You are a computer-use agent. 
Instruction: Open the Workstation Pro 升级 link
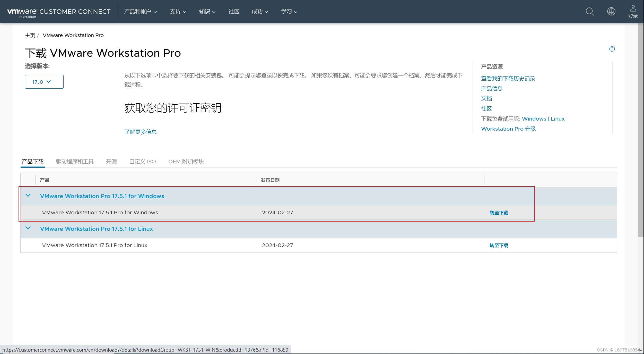pos(508,129)
